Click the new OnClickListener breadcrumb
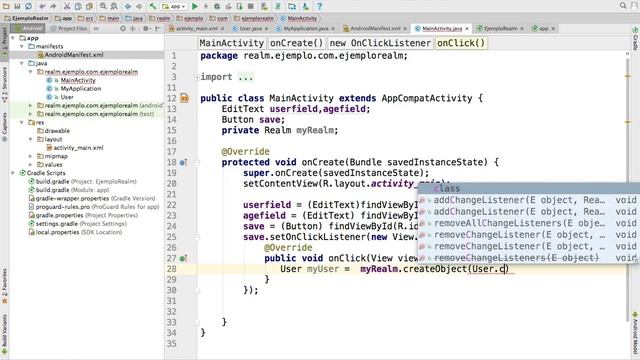Viewport: 640px width, 360px height. (380, 43)
